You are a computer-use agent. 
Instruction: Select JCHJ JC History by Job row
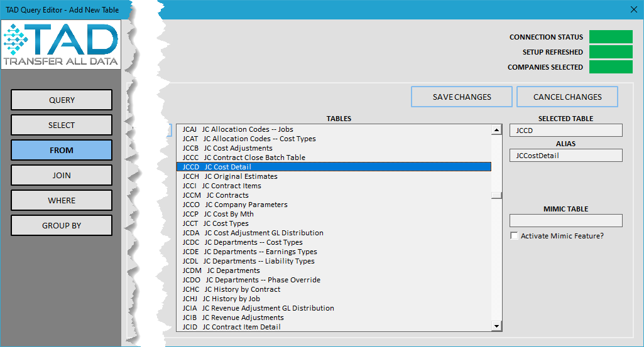pyautogui.click(x=334, y=299)
